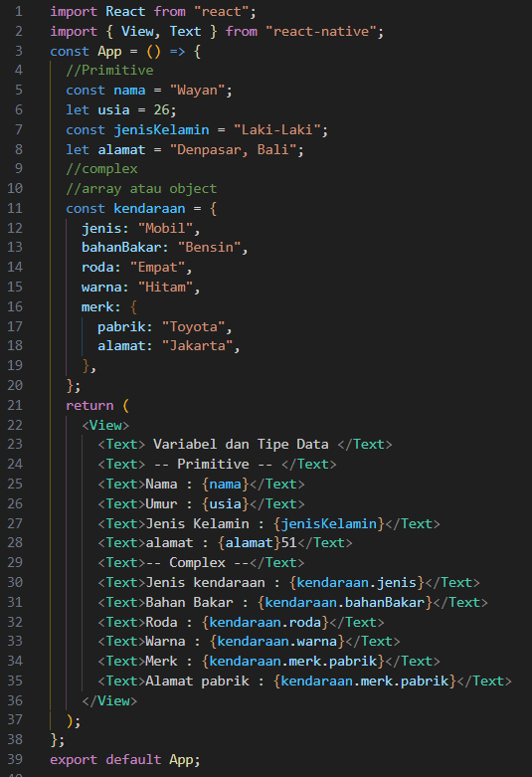Click the {jenisKelamin} expression on line 27
The width and height of the screenshot is (532, 777).
pos(328,523)
